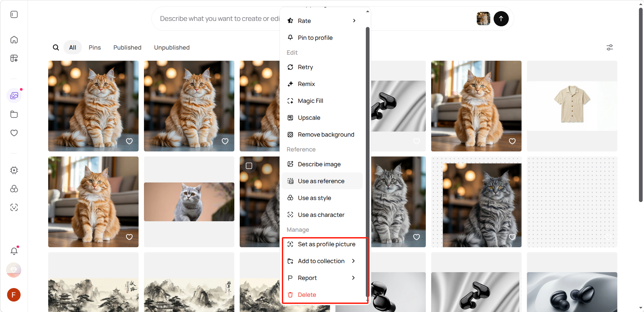Choose Magic Fill from the menu
The width and height of the screenshot is (644, 312).
[x=322, y=101]
